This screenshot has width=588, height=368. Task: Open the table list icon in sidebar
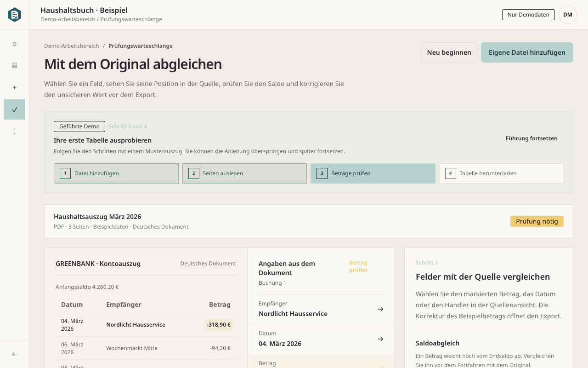click(14, 65)
